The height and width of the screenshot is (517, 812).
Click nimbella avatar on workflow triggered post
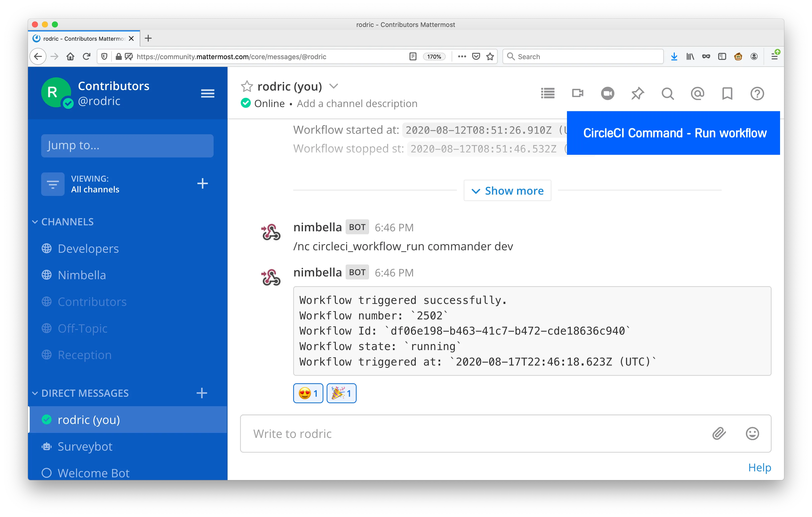tap(271, 277)
